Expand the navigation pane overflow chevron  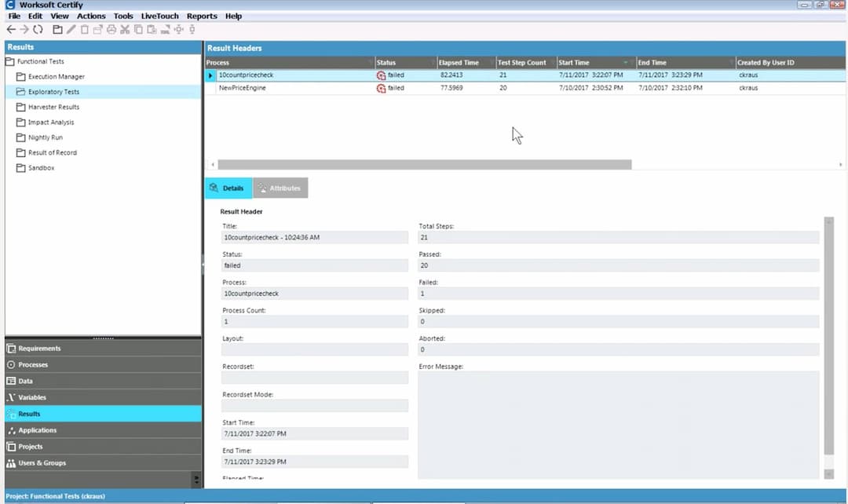coord(196,478)
